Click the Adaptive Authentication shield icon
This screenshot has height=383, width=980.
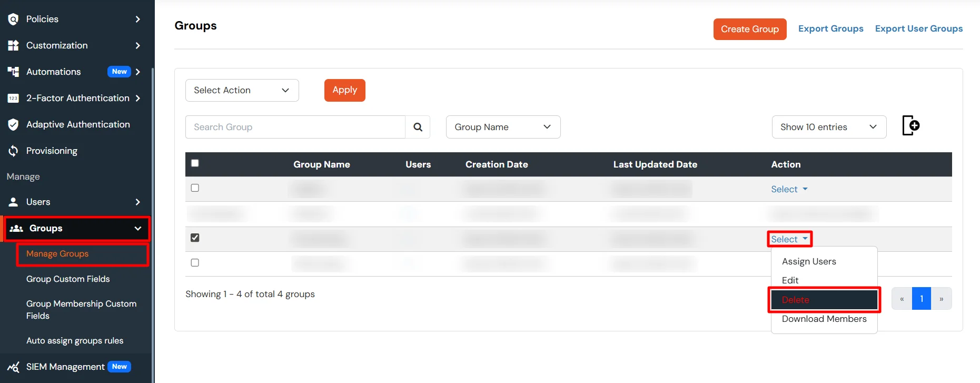point(13,124)
